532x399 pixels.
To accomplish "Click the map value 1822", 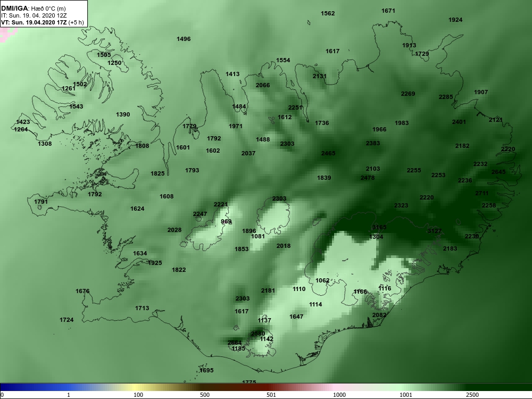I will click(179, 270).
